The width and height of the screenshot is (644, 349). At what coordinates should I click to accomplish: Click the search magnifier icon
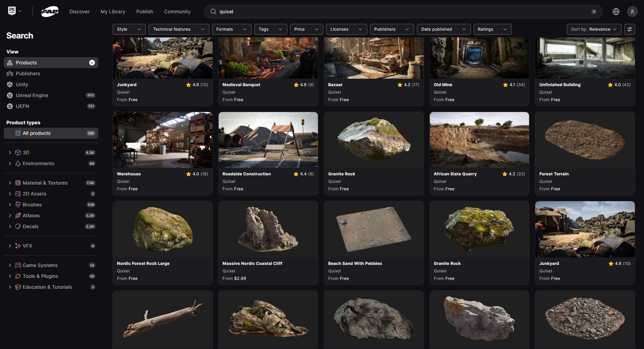tap(213, 12)
